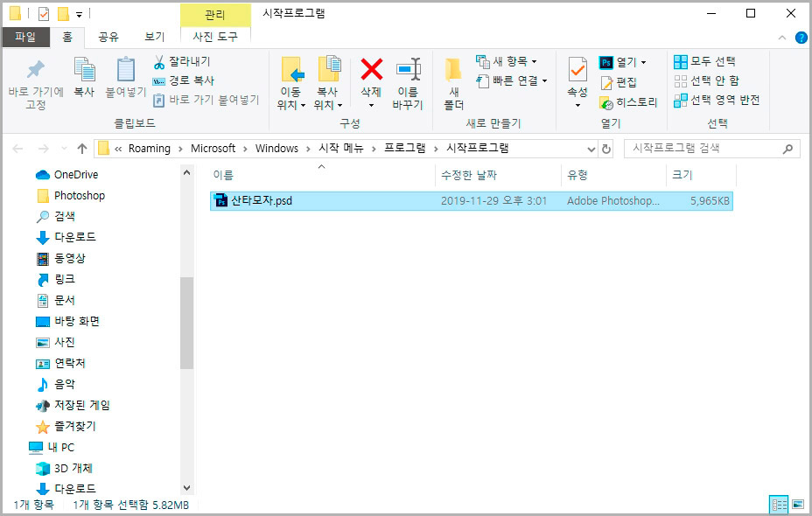Open 빠른 연결 dropdown

tap(512, 80)
